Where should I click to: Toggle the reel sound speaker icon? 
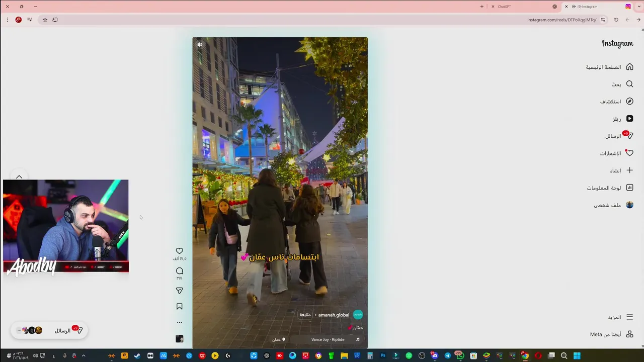coord(200,45)
